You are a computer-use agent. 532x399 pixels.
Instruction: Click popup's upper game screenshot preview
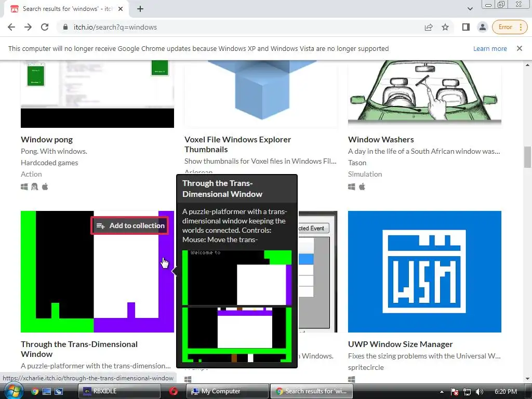237,278
